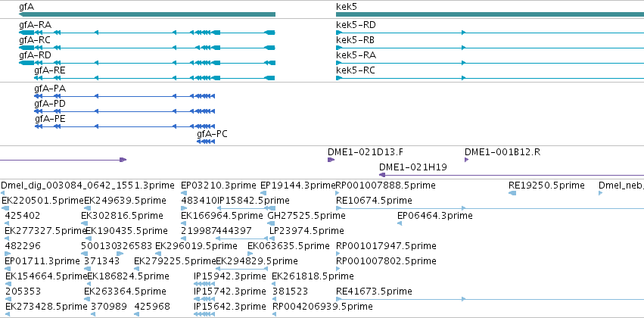
Task: Click EST RE41673.5prime label
Action: [x=374, y=291]
